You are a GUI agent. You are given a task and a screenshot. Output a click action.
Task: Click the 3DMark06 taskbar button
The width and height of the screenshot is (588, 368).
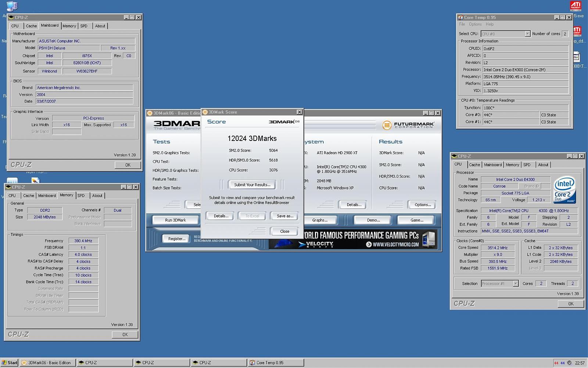[48, 362]
